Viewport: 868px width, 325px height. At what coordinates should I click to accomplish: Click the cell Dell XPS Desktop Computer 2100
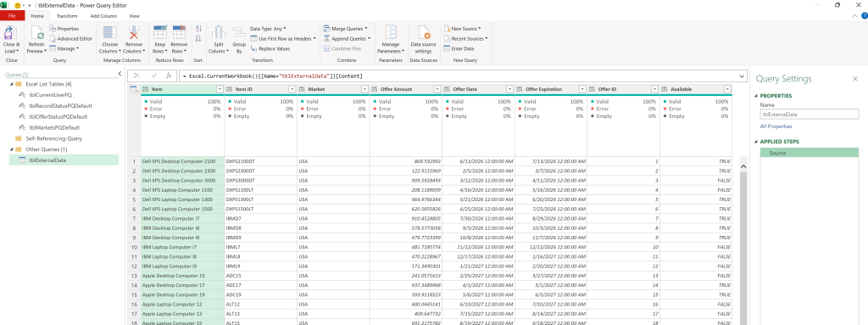tap(183, 161)
